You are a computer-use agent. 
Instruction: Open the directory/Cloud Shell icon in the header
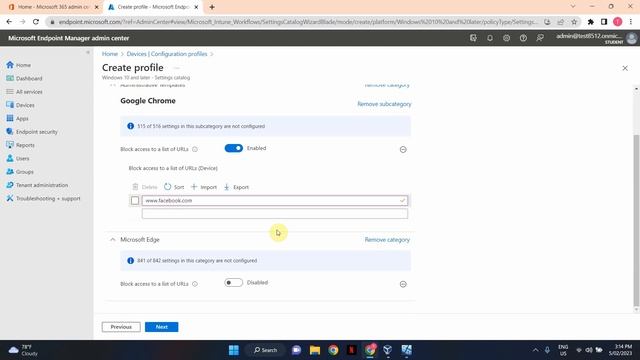pos(473,38)
